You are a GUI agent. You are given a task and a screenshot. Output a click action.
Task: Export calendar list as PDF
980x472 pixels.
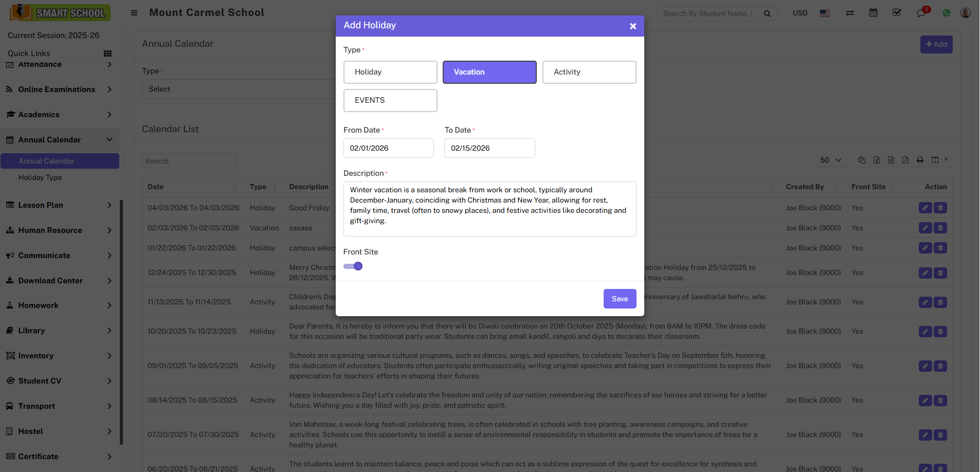[x=905, y=160]
